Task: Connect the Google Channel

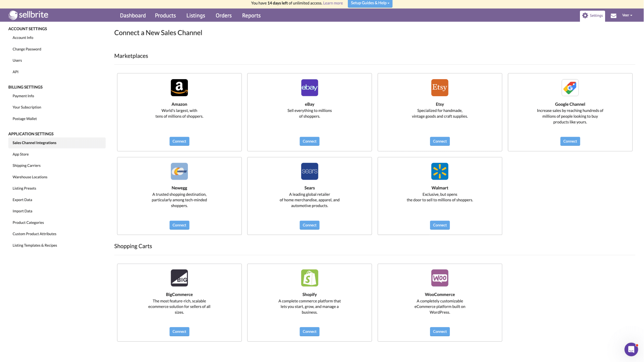Action: point(570,141)
